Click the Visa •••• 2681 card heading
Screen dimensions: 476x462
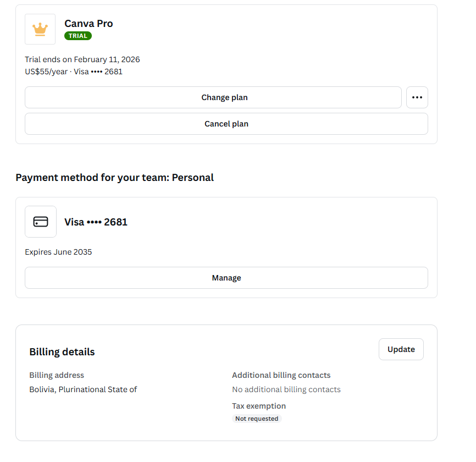pos(96,222)
